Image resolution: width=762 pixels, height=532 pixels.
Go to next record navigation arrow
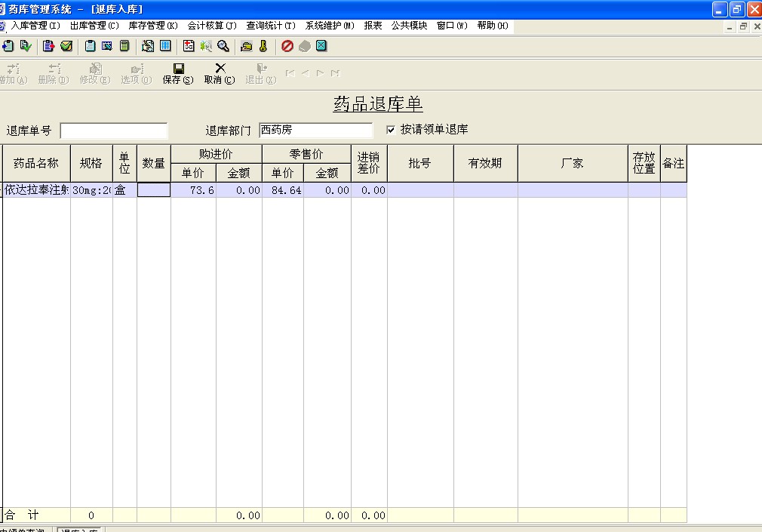(x=320, y=73)
